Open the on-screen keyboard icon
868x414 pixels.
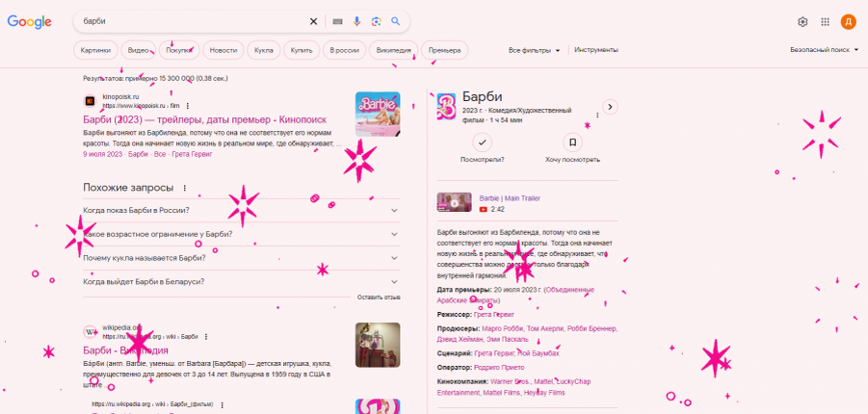coord(337,21)
